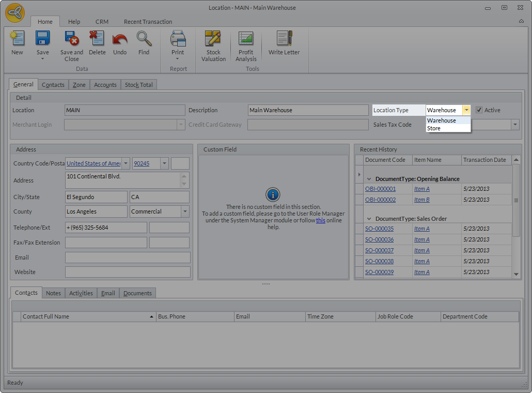The height and width of the screenshot is (393, 532).
Task: Expand the Sales Tax Code dropdown
Action: pyautogui.click(x=515, y=125)
